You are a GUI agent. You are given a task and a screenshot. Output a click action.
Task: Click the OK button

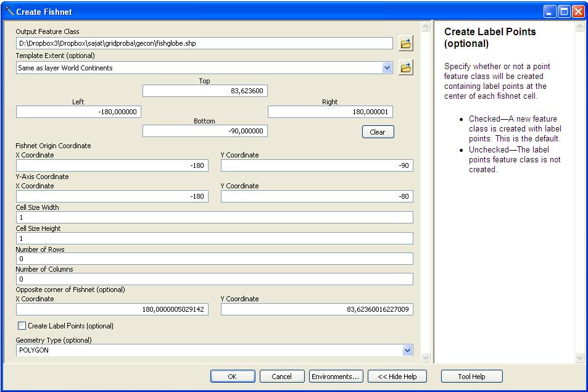(x=233, y=376)
